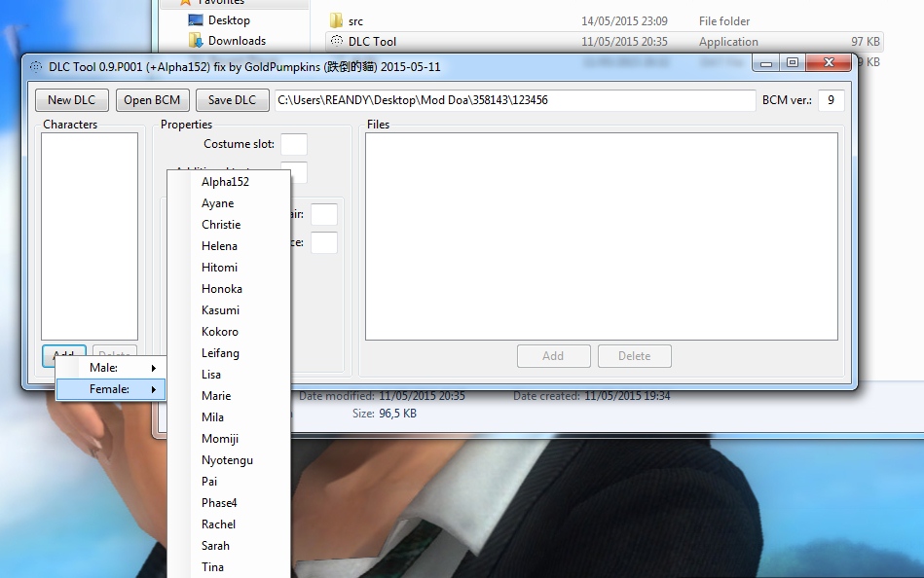The image size is (924, 578).
Task: Click the DLC Tool application file icon
Action: [337, 42]
